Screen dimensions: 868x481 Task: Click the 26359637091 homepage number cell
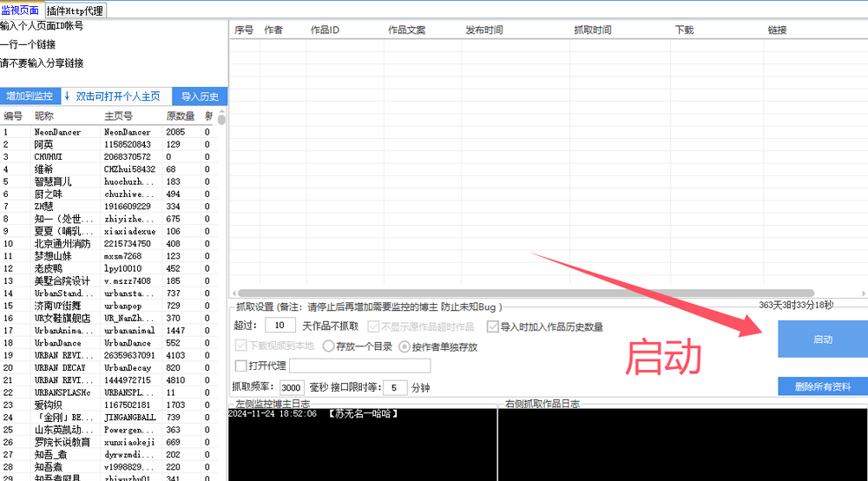click(x=129, y=355)
